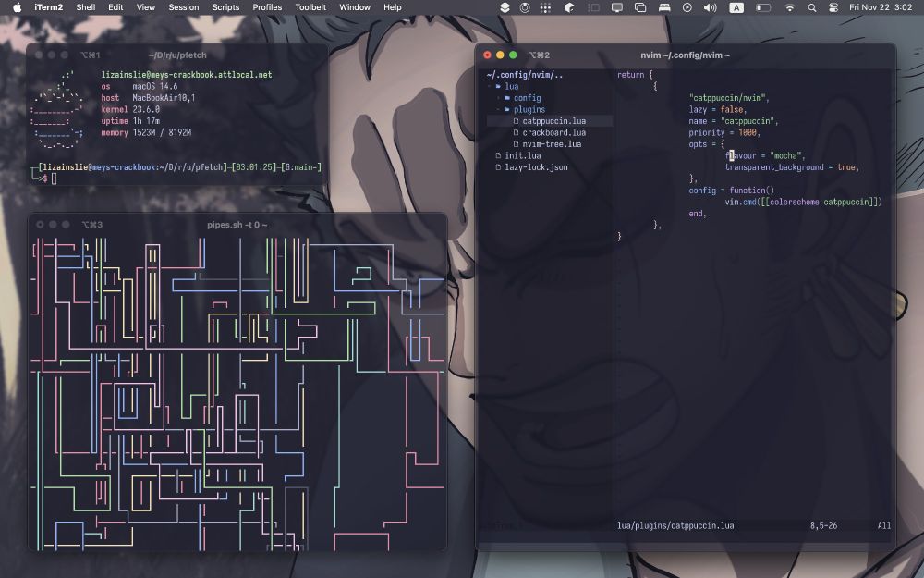Open the Shell menu
This screenshot has width=924, height=578.
[x=85, y=7]
